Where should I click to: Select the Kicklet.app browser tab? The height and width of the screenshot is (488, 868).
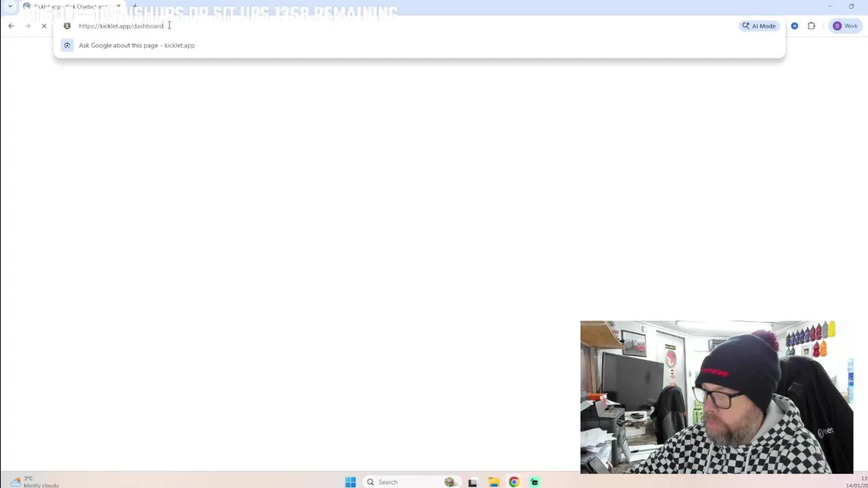pos(71,6)
